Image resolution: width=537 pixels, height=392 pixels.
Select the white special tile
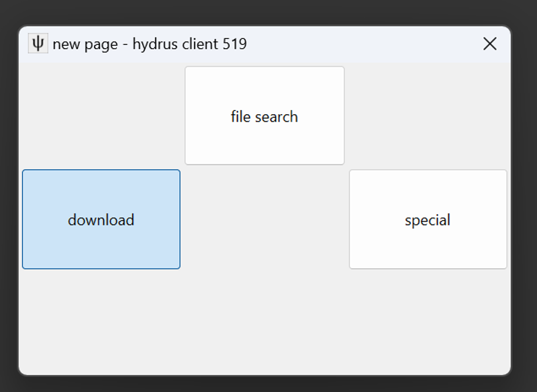click(x=428, y=219)
